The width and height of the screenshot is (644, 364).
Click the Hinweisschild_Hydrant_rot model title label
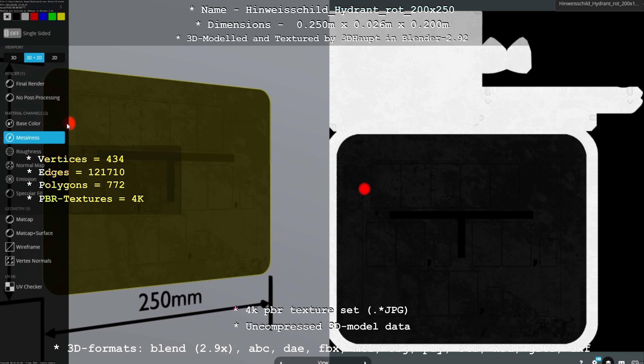click(x=599, y=4)
